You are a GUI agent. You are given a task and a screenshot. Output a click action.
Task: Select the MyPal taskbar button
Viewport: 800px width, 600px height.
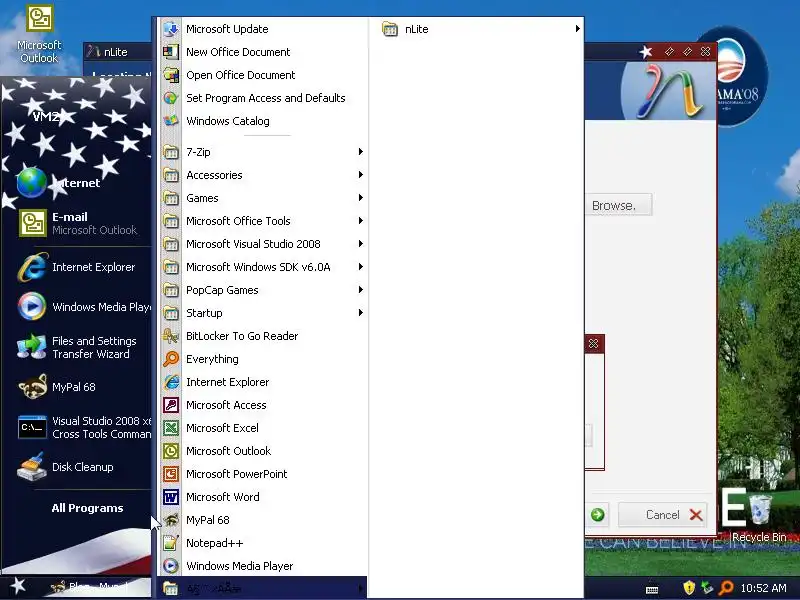tap(97, 587)
